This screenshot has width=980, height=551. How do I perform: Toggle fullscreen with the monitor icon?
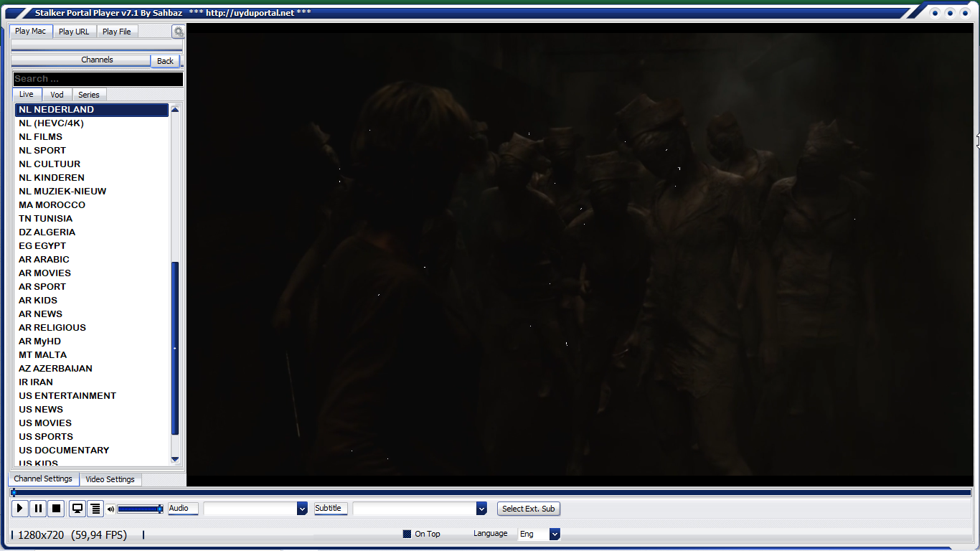77,509
